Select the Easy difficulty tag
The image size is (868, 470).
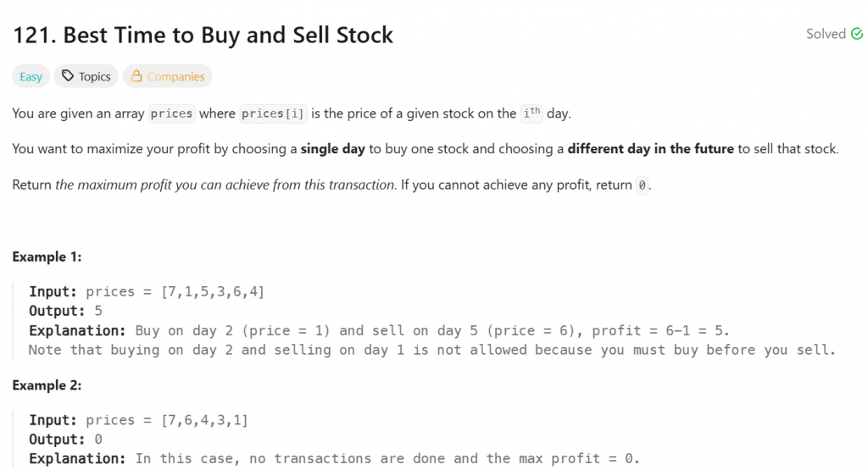[31, 76]
